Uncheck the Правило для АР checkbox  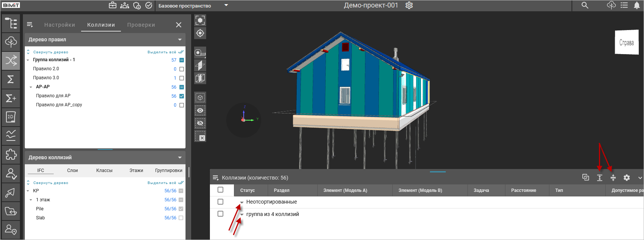182,96
